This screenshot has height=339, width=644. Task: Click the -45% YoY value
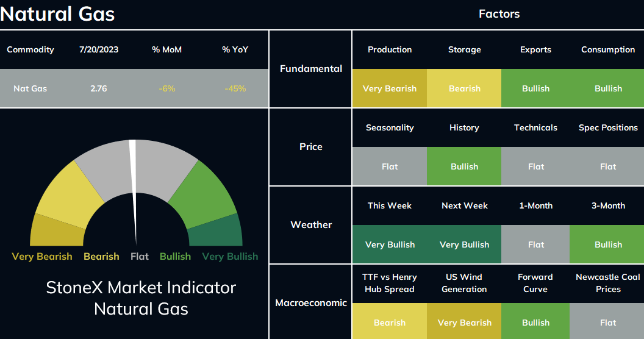235,88
